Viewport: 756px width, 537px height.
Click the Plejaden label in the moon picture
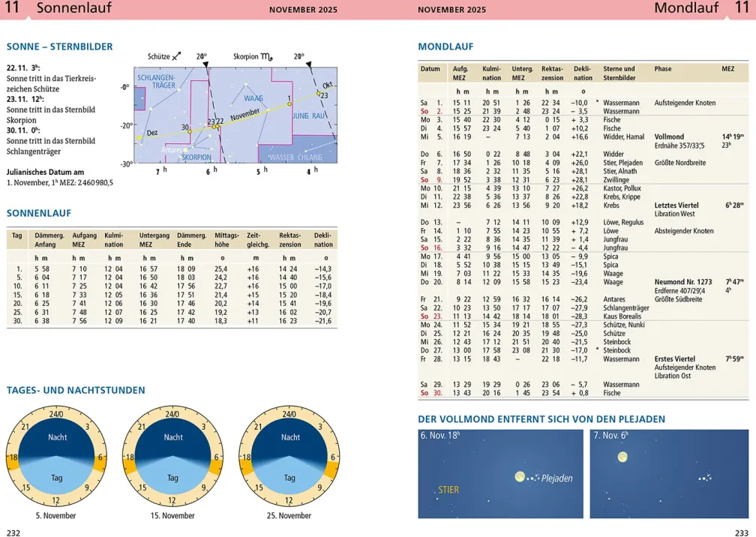(556, 478)
